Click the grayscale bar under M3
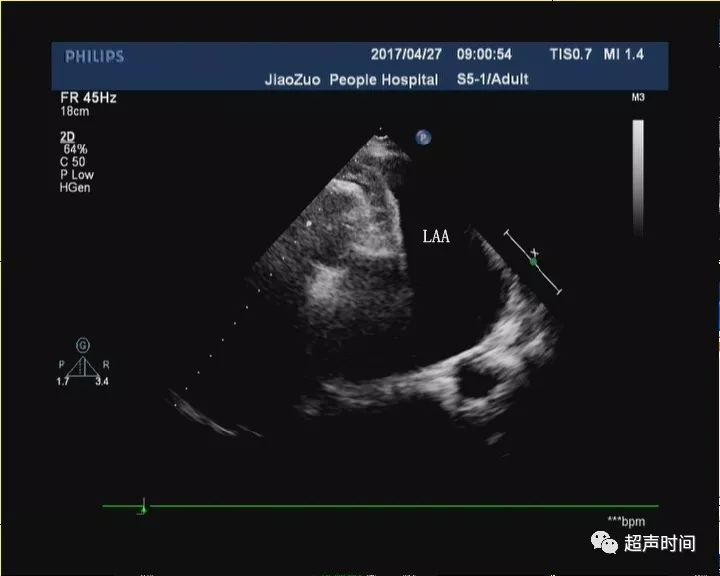The width and height of the screenshot is (720, 576). click(638, 178)
